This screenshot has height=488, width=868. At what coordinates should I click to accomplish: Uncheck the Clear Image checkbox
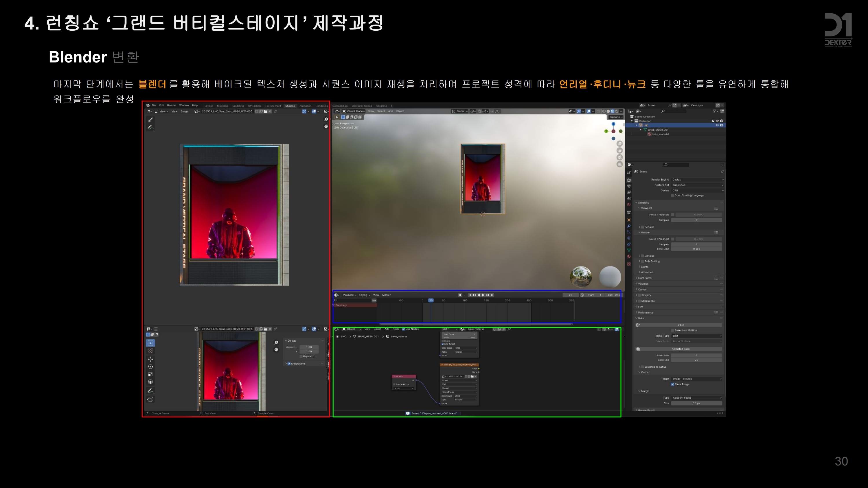tap(673, 384)
